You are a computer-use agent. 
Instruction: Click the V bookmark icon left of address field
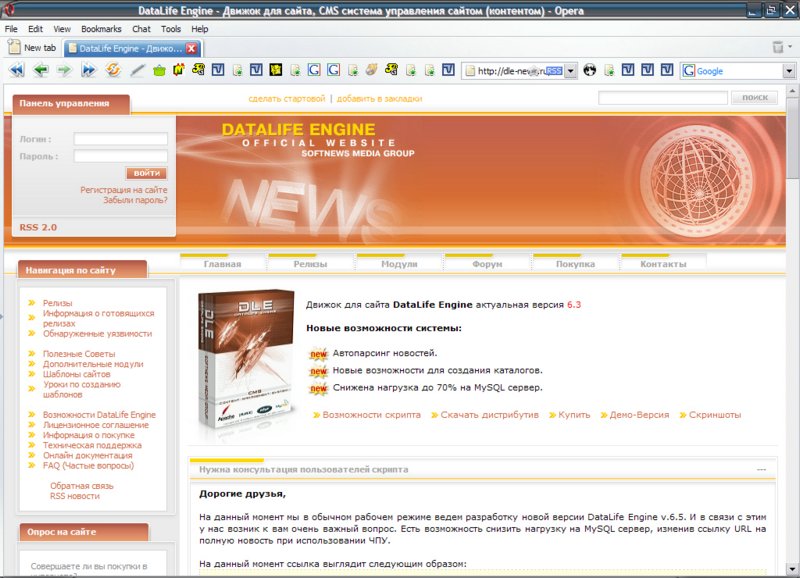pyautogui.click(x=448, y=70)
